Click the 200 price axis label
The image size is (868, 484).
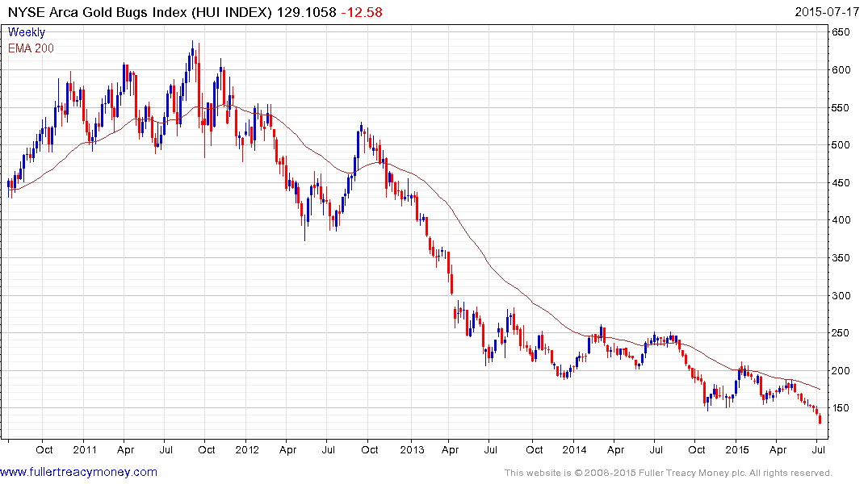pyautogui.click(x=841, y=370)
